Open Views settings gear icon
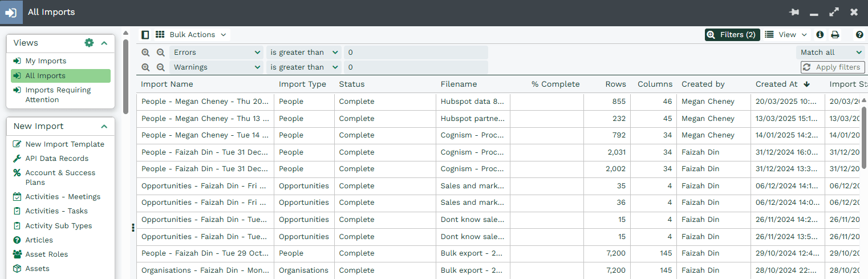 [x=89, y=43]
